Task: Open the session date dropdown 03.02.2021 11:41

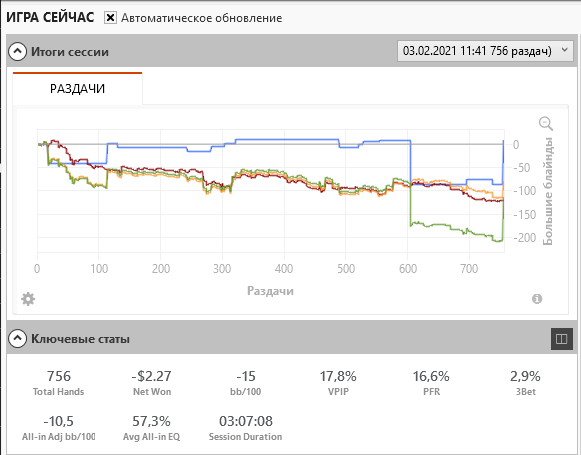Action: [x=487, y=51]
